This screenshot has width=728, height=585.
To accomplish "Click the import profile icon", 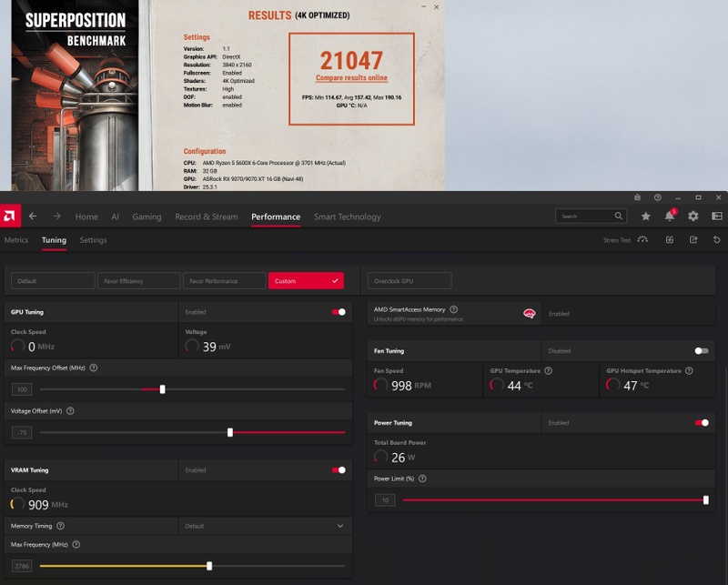I will point(670,239).
